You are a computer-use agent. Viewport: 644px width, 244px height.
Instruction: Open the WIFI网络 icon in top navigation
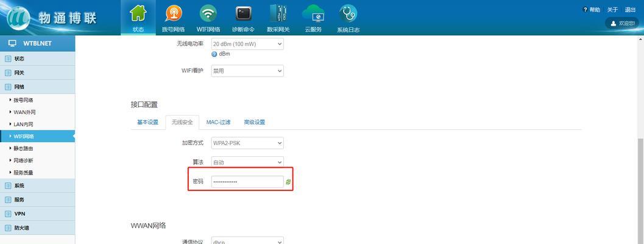pyautogui.click(x=208, y=13)
